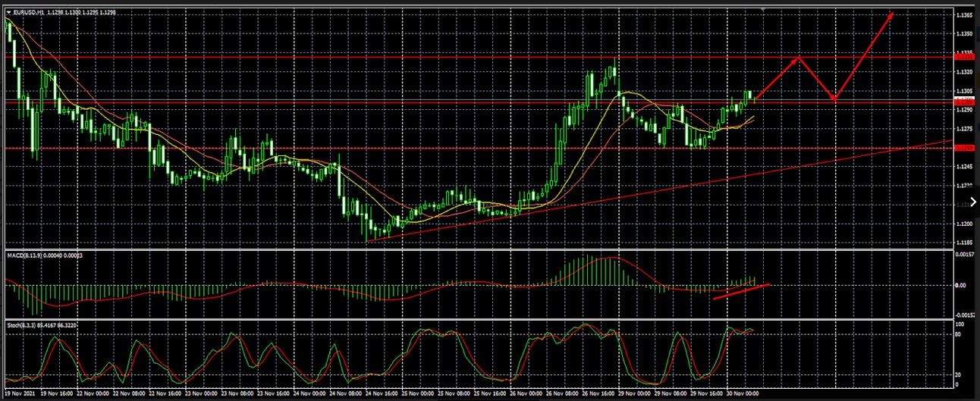Select the red 1.1331 horizontal line price tag

click(x=964, y=57)
